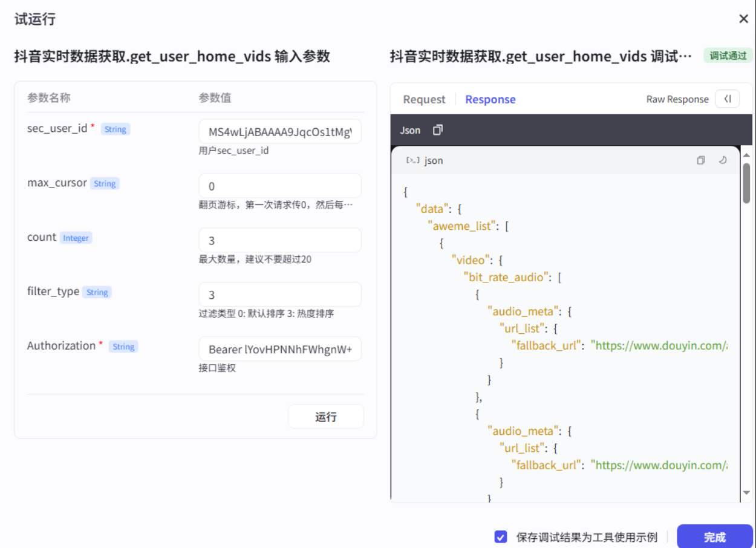Click the 运行 button
This screenshot has height=548, width=756.
tap(326, 417)
